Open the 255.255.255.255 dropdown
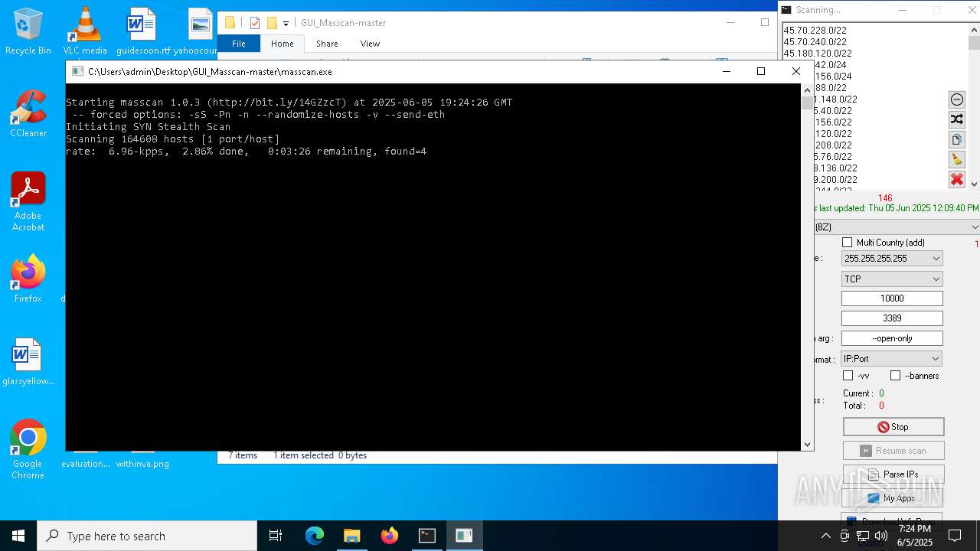Screen dimensions: 980x551 pos(892,259)
